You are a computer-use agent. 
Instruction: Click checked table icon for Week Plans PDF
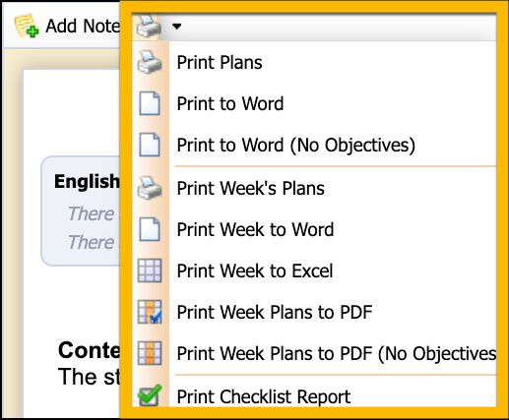(x=150, y=312)
